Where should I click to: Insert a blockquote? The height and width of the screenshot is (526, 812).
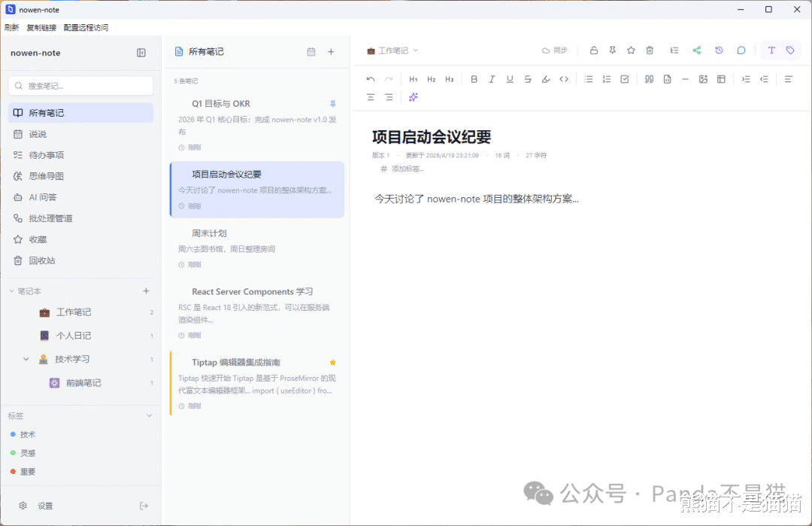click(x=650, y=79)
